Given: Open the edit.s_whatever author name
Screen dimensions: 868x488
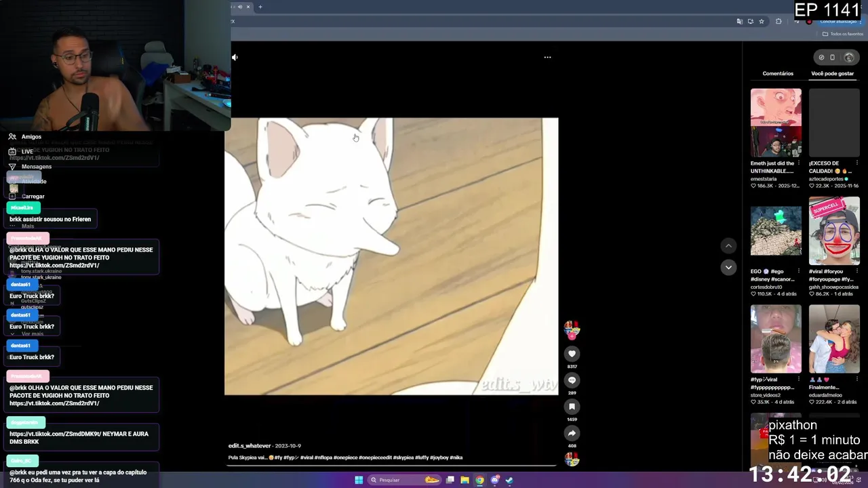Looking at the screenshot, I should [x=250, y=446].
